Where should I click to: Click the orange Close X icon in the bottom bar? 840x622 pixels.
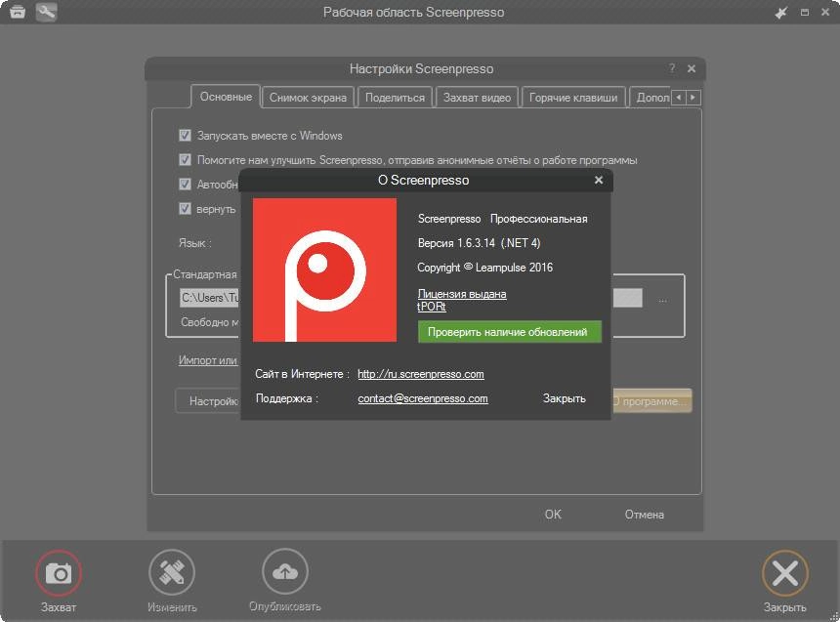pyautogui.click(x=785, y=573)
